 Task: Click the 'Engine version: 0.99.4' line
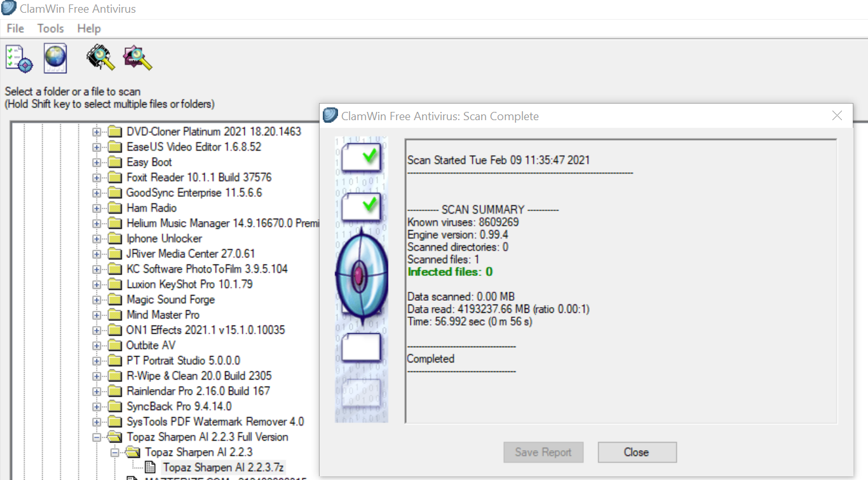pos(458,235)
